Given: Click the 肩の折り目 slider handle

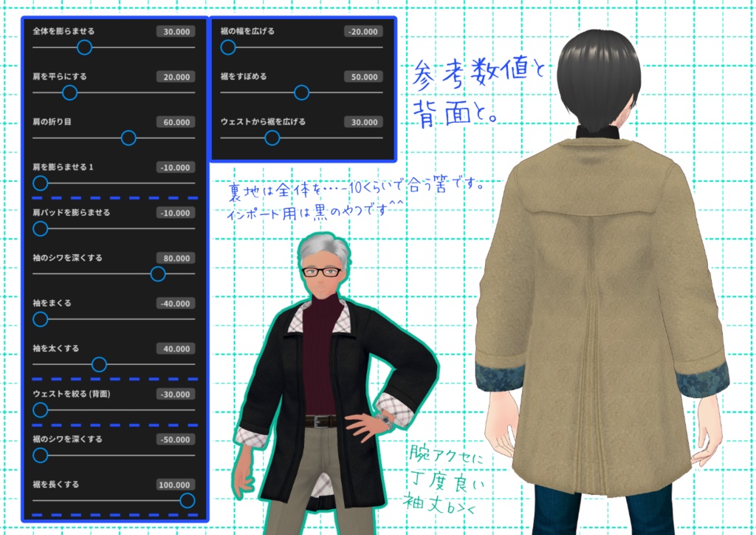Looking at the screenshot, I should point(130,137).
